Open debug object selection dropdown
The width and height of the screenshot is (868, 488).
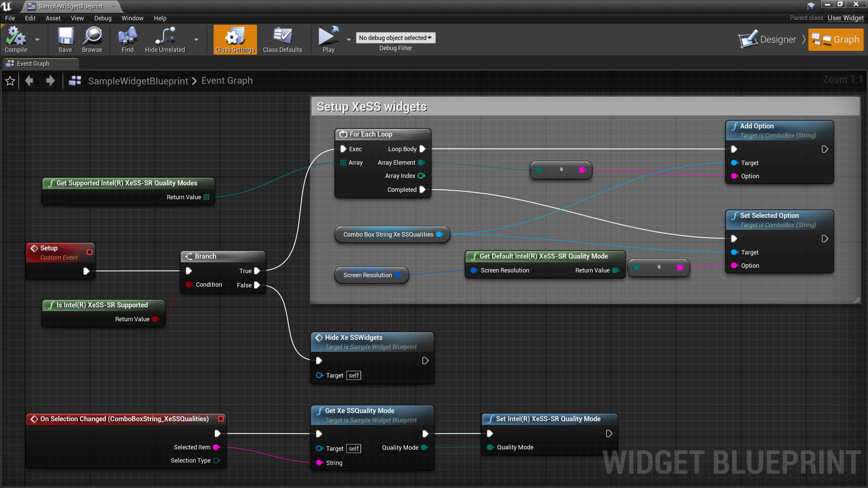click(x=395, y=38)
